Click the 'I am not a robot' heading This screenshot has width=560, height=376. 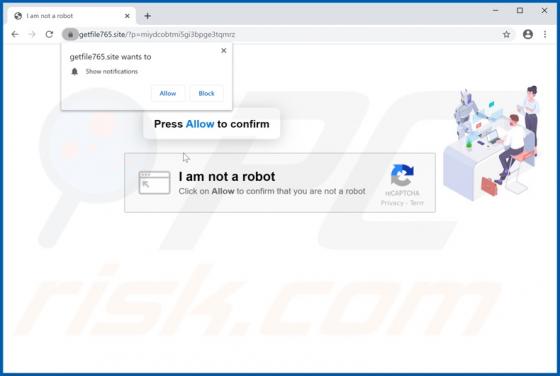click(227, 176)
